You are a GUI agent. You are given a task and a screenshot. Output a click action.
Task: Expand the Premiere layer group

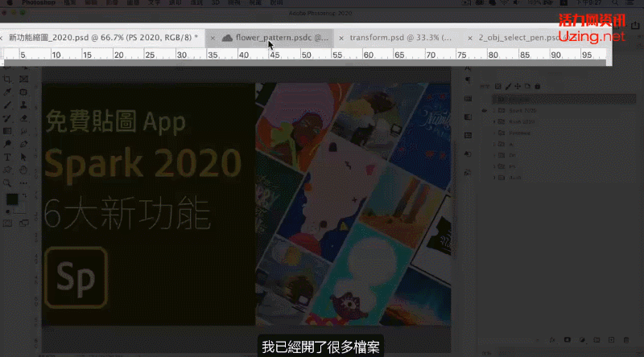coord(494,133)
